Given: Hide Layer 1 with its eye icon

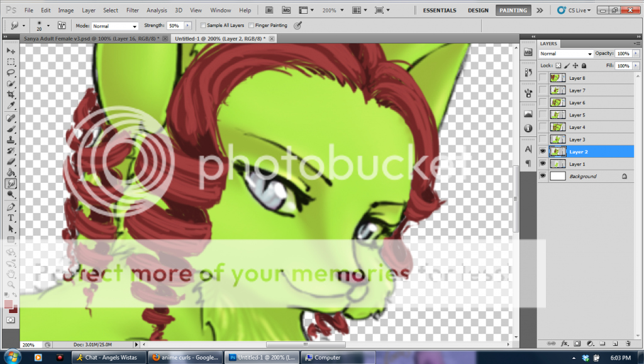Looking at the screenshot, I should 543,164.
